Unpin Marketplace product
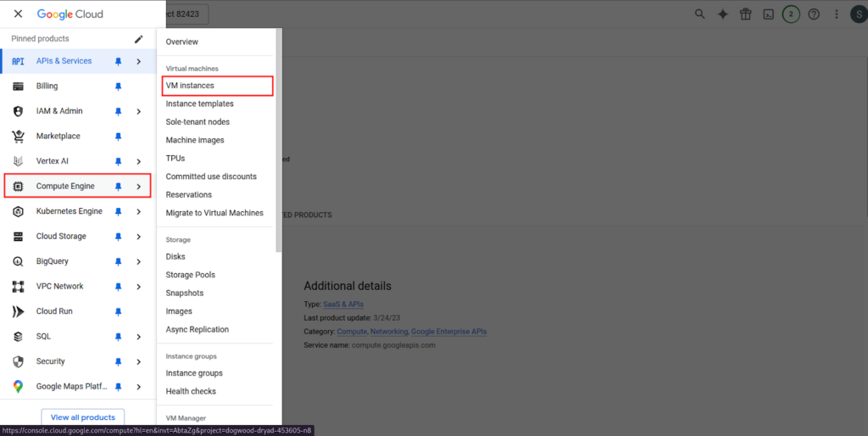Image resolution: width=868 pixels, height=436 pixels. point(118,137)
